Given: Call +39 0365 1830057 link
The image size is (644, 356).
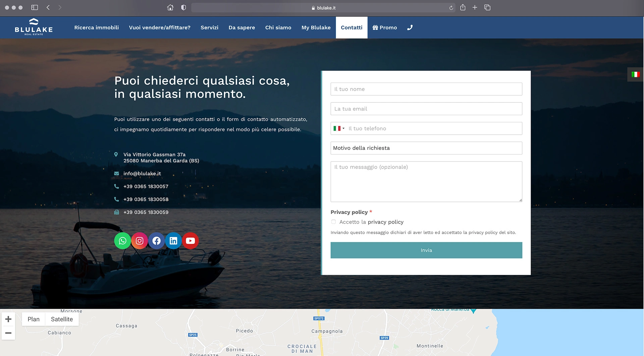Looking at the screenshot, I should pos(146,186).
